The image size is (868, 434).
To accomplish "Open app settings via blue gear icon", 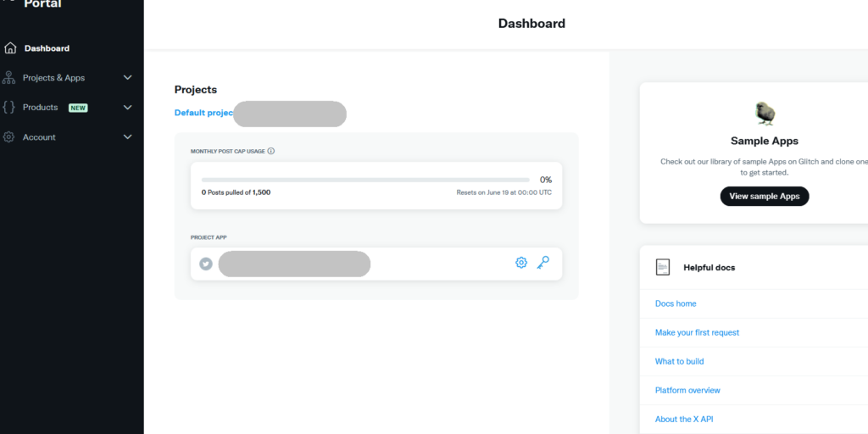I will click(521, 263).
